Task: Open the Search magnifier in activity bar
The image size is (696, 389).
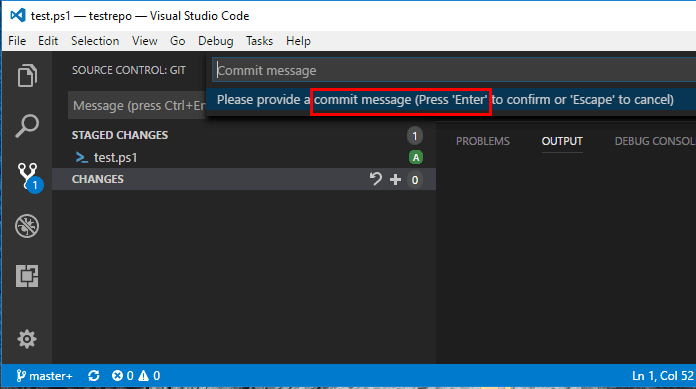Action: (x=27, y=126)
